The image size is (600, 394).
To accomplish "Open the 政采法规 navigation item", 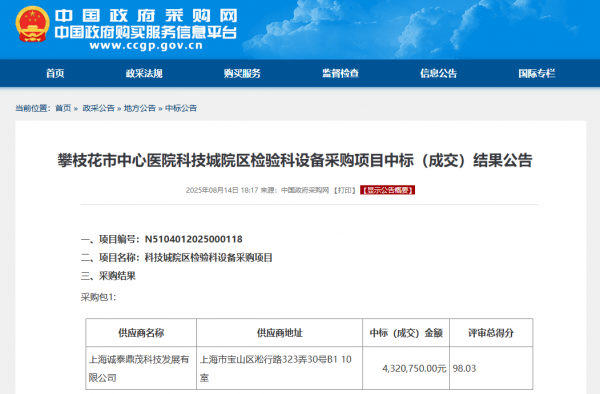I will coord(144,73).
